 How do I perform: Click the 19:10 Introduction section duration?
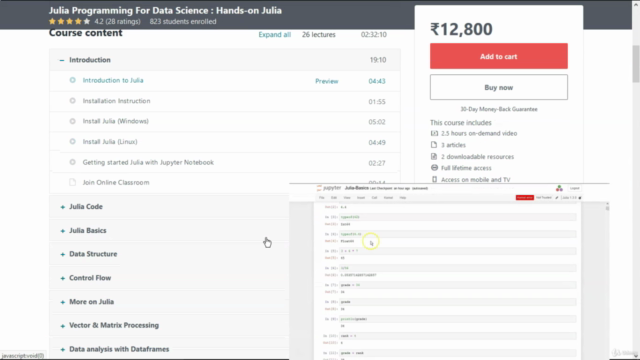[x=378, y=60]
